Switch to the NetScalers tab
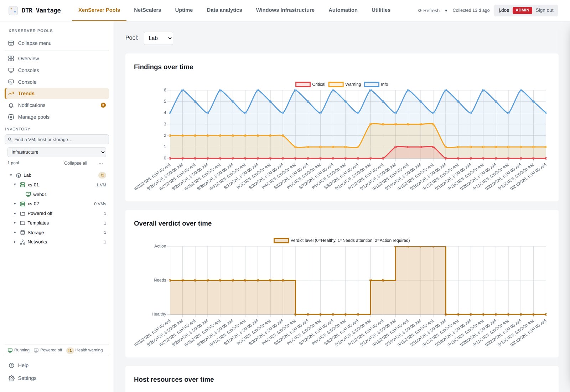 point(147,10)
